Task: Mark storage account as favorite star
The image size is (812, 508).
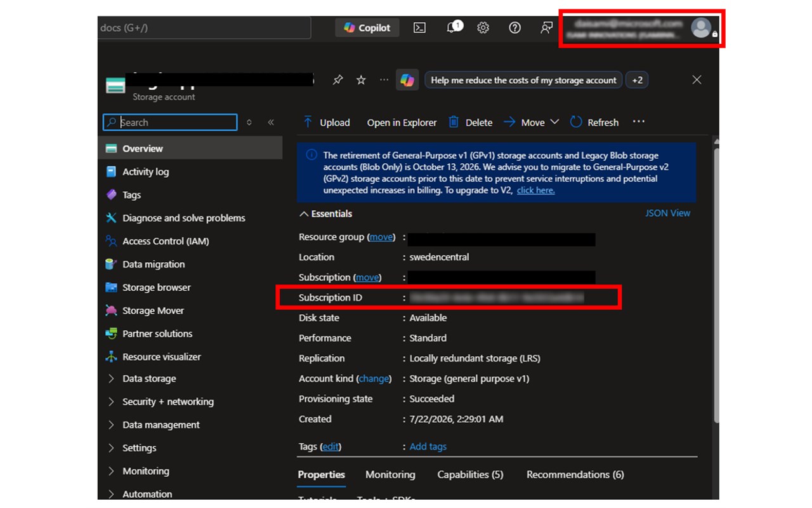Action: tap(361, 80)
